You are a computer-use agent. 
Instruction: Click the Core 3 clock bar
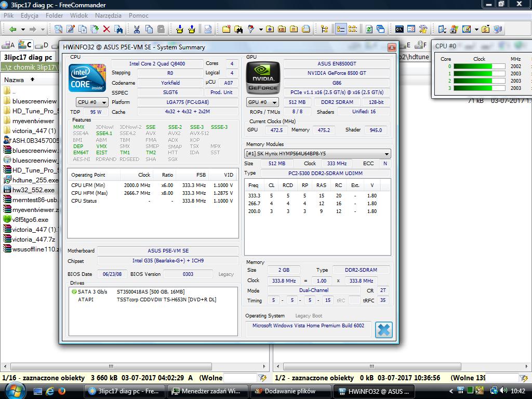click(480, 88)
